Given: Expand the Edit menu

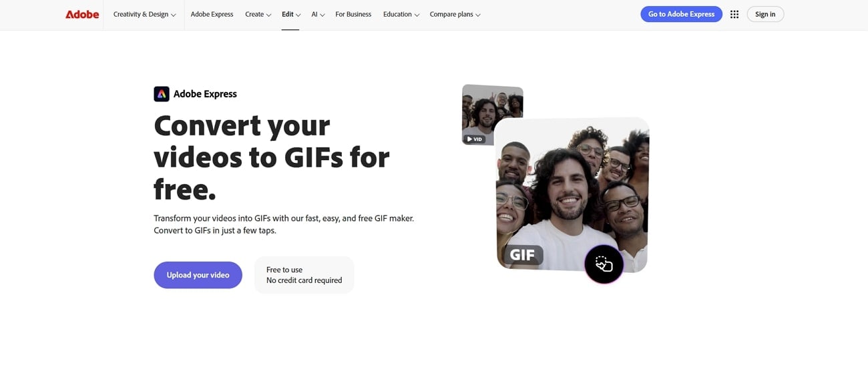Looking at the screenshot, I should click(291, 15).
